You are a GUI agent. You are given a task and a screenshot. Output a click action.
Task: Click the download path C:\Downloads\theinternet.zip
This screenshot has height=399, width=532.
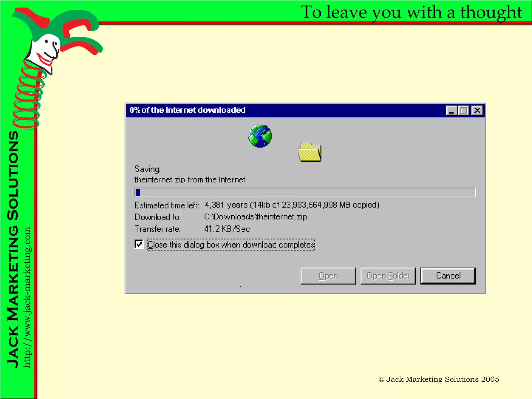tap(255, 217)
